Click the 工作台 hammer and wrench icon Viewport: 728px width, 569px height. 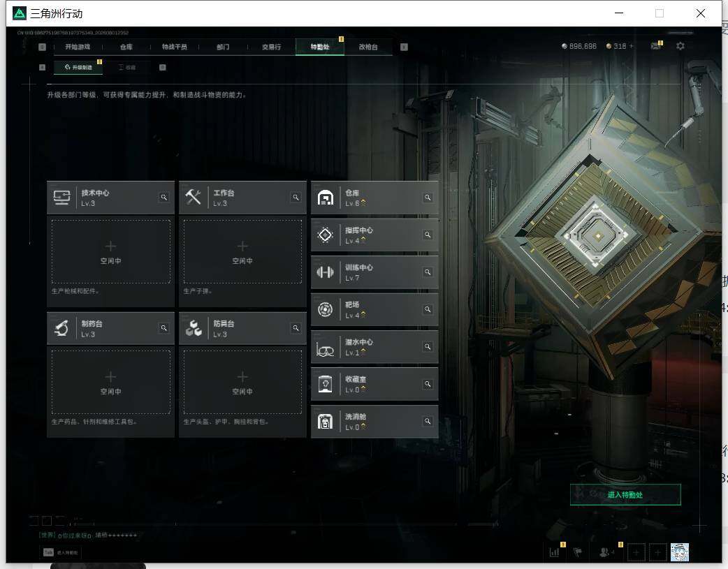pyautogui.click(x=193, y=198)
